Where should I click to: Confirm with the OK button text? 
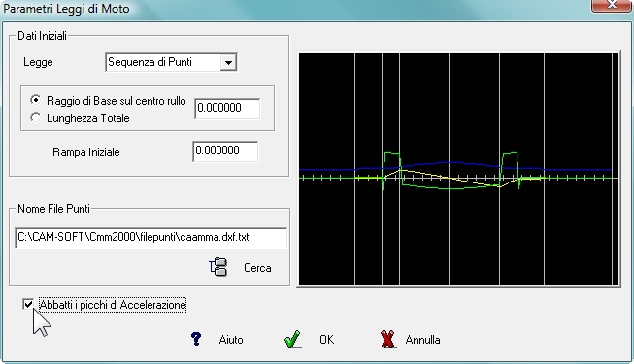pos(326,340)
